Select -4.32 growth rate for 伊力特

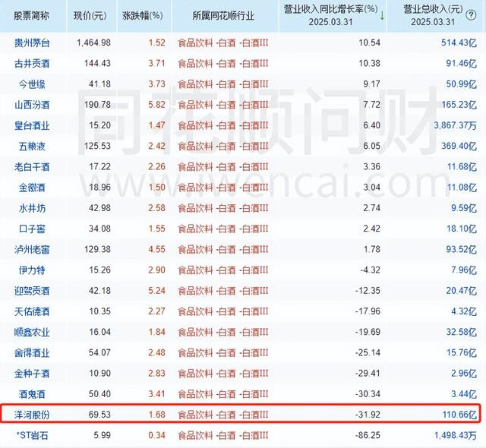pyautogui.click(x=370, y=270)
